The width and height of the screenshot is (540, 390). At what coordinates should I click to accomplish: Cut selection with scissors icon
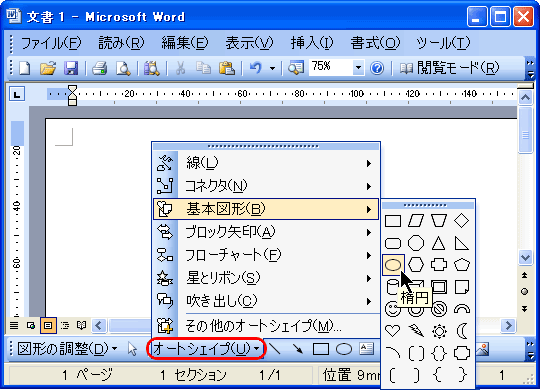pos(180,68)
